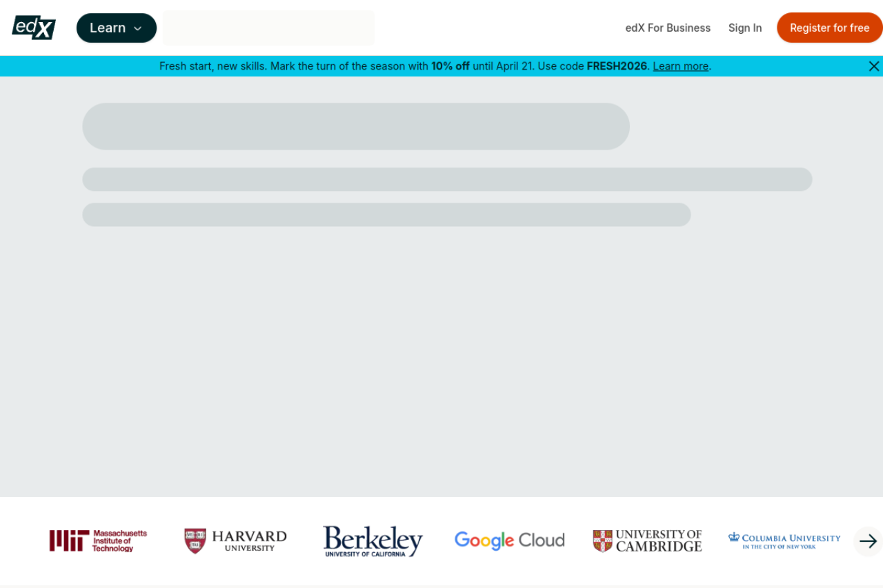
Task: Open edX For Business link
Action: tap(668, 28)
